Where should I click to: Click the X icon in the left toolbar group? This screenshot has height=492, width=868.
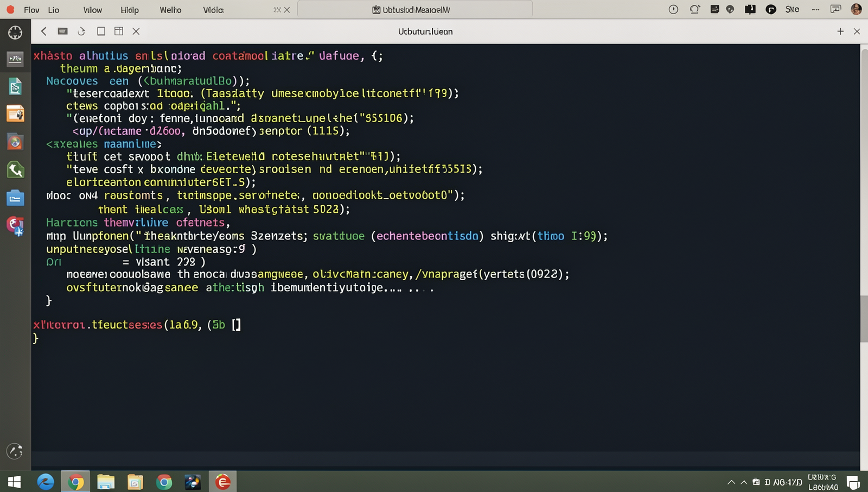(x=136, y=31)
